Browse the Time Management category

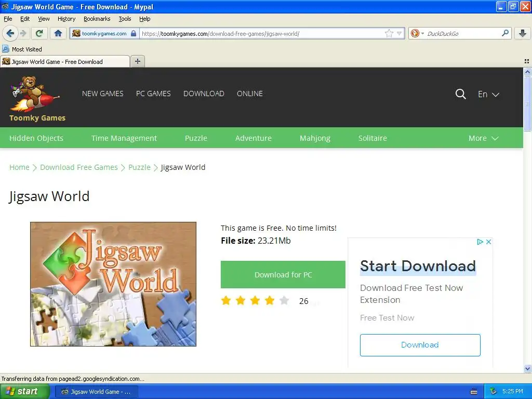point(124,138)
